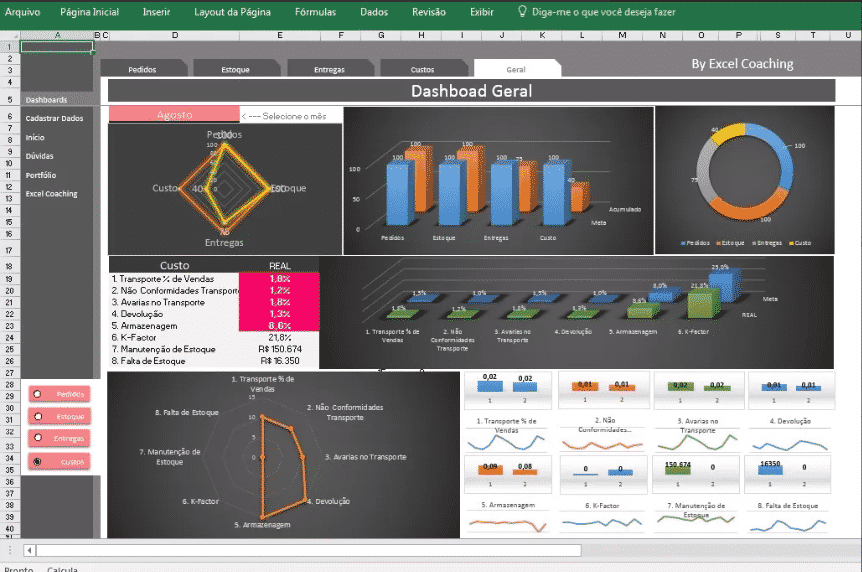This screenshot has width=862, height=572.
Task: Select the orange cost radar chart
Action: click(x=283, y=454)
